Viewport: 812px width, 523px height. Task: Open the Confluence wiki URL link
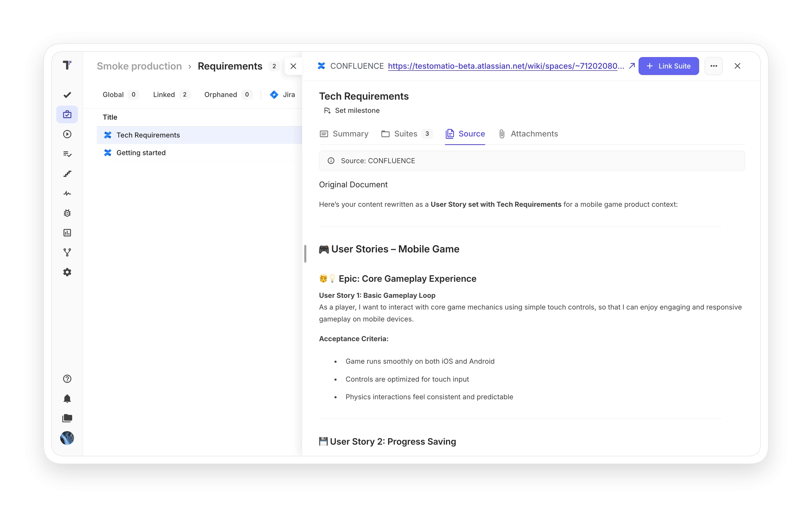(x=506, y=66)
